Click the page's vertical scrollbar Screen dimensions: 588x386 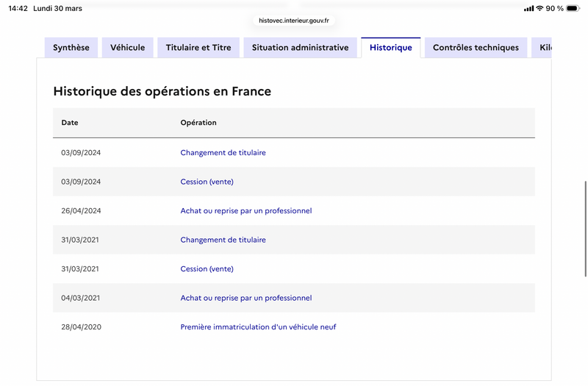tap(585, 228)
